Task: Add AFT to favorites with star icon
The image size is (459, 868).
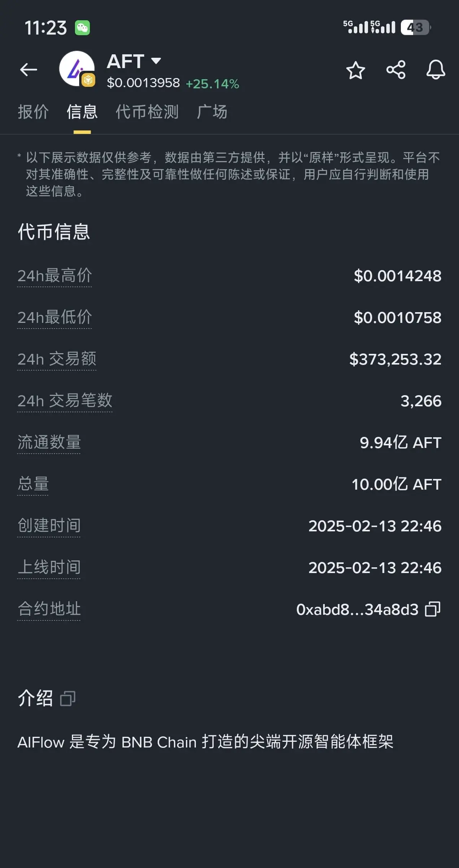Action: [x=355, y=70]
